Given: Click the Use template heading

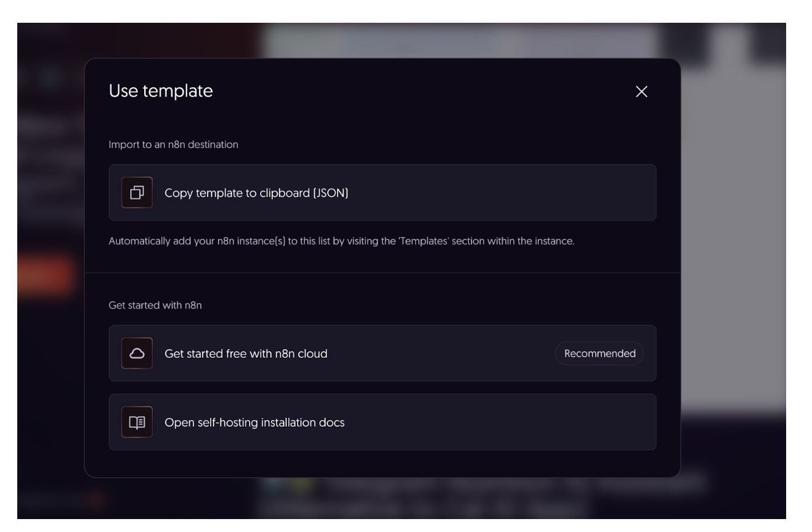Looking at the screenshot, I should (x=161, y=91).
